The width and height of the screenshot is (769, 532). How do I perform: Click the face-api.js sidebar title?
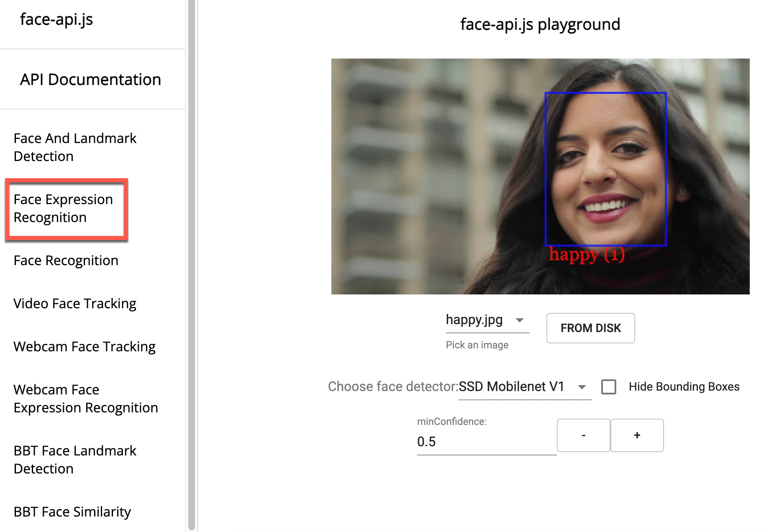tap(56, 20)
